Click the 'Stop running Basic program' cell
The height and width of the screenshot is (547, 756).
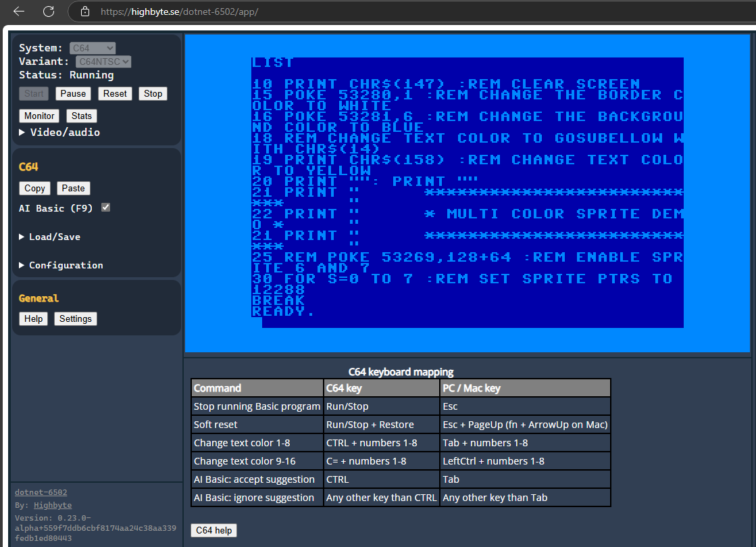coord(257,406)
